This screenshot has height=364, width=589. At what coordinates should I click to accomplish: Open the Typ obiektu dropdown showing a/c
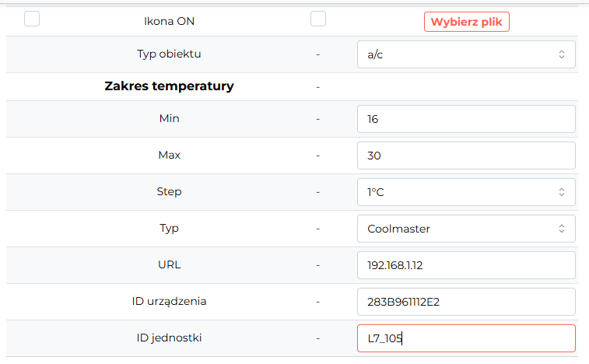click(x=466, y=54)
